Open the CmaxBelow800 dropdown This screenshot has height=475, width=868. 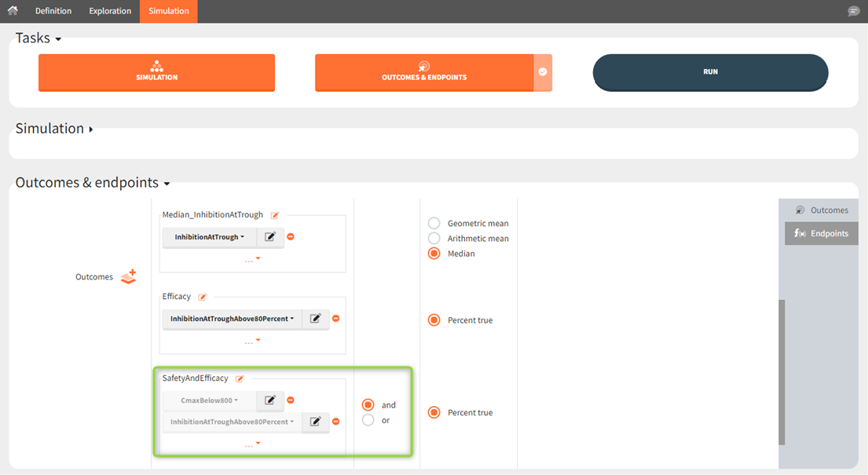209,400
